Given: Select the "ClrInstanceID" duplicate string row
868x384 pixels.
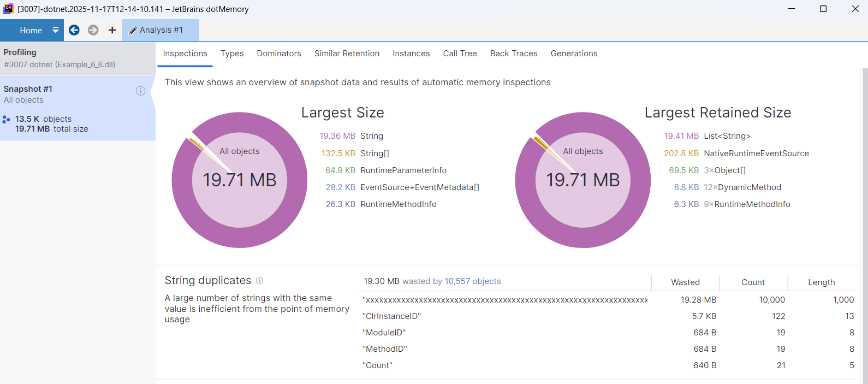Looking at the screenshot, I should [x=392, y=316].
